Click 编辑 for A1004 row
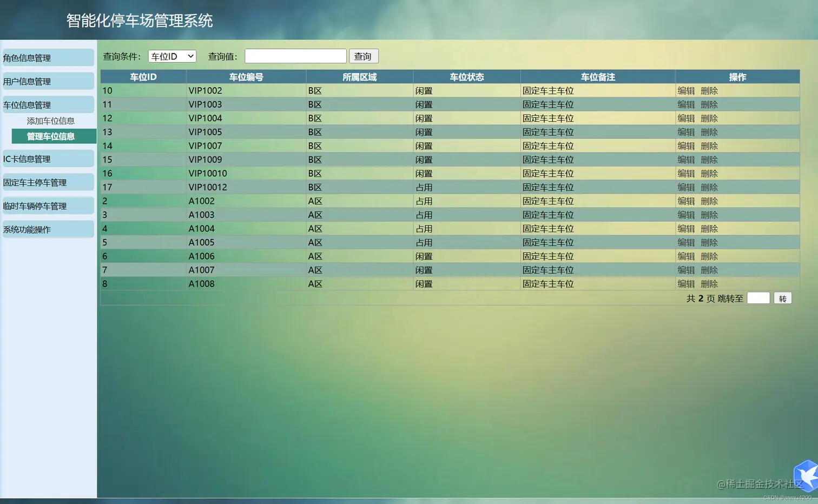 (686, 229)
